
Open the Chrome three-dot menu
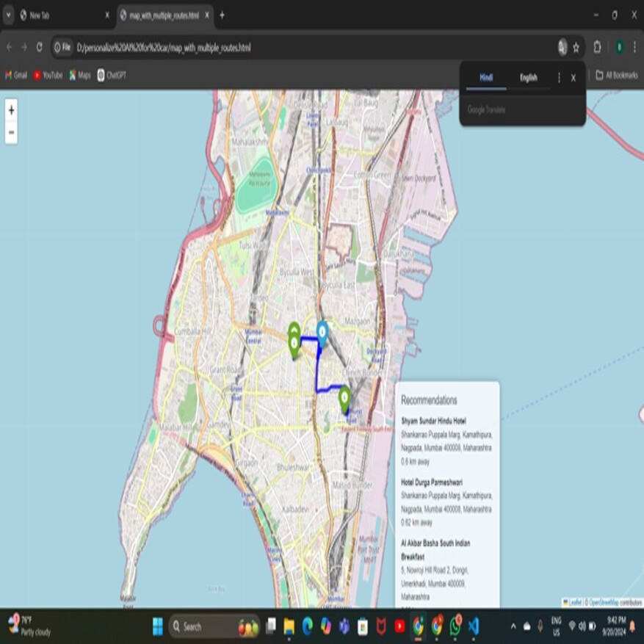pyautogui.click(x=634, y=47)
